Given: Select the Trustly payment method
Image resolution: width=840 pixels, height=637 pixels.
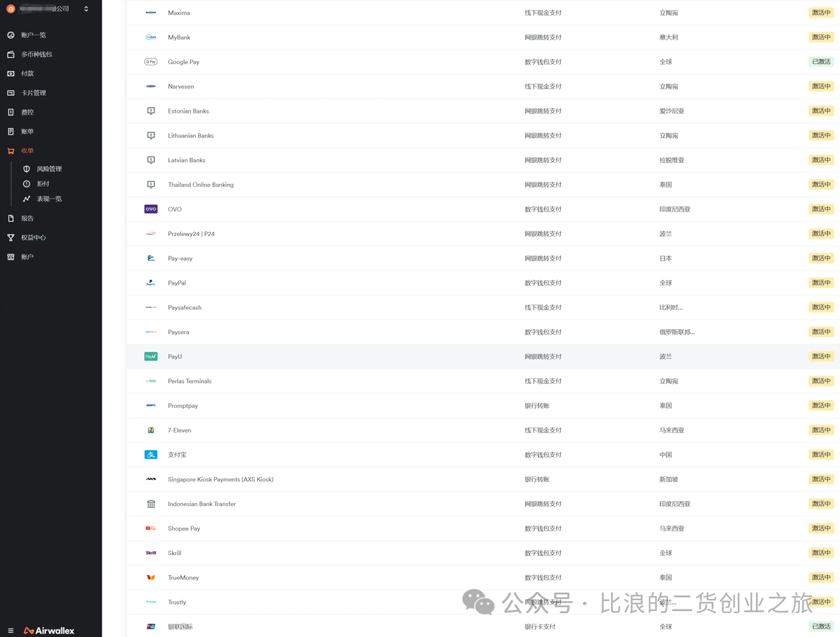Looking at the screenshot, I should pos(483,602).
